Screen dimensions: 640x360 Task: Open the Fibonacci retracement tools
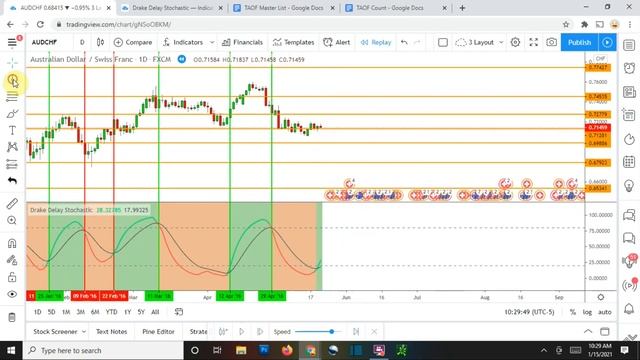point(12,97)
